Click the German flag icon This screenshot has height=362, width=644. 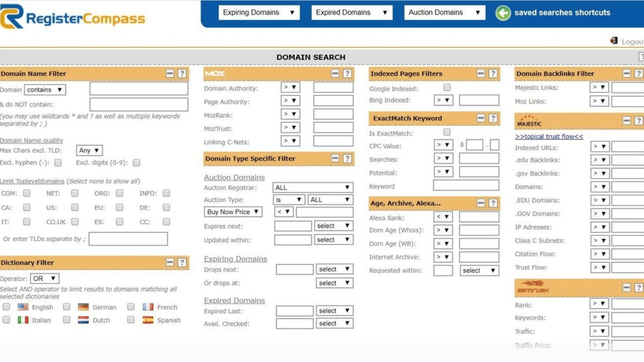pyautogui.click(x=83, y=307)
